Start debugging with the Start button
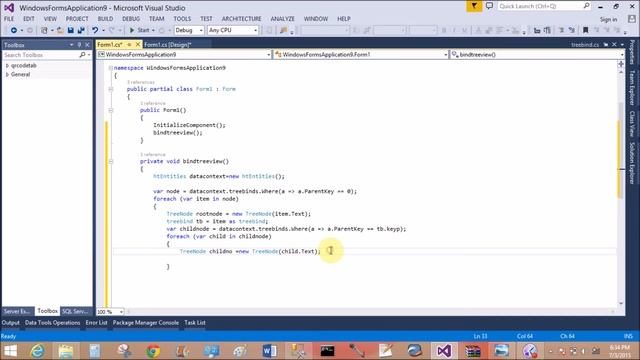 [139, 30]
